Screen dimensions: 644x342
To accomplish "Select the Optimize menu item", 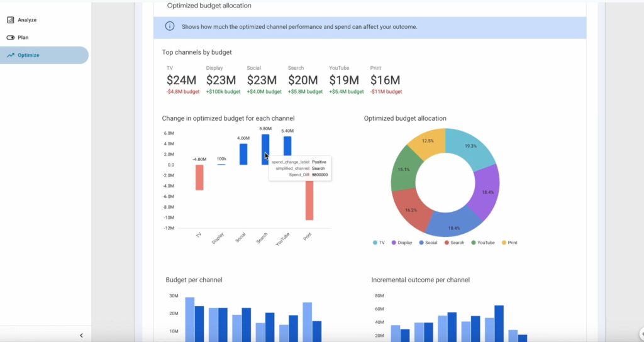I will (x=28, y=55).
